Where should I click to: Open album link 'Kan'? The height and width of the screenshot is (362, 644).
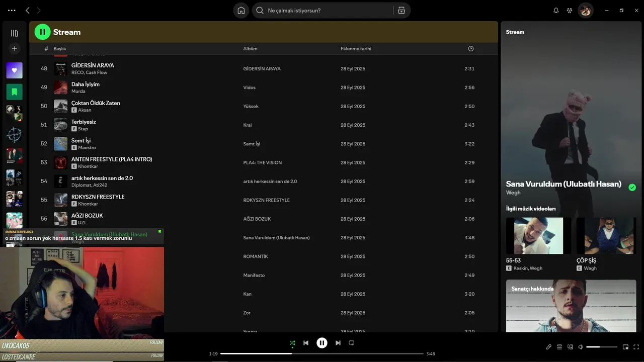[247, 294]
